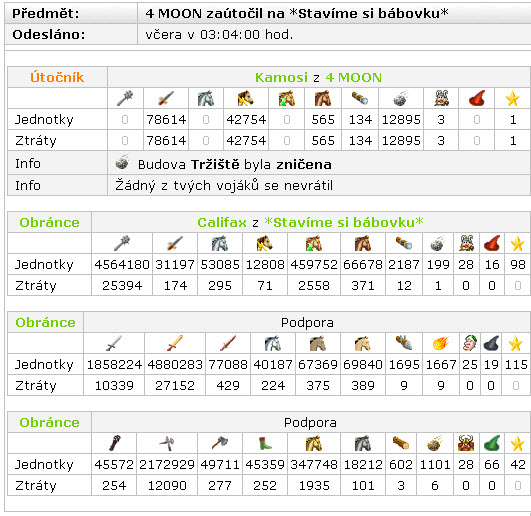Open the 4 MOON village link
Image resolution: width=531 pixels, height=516 pixels.
[354, 78]
